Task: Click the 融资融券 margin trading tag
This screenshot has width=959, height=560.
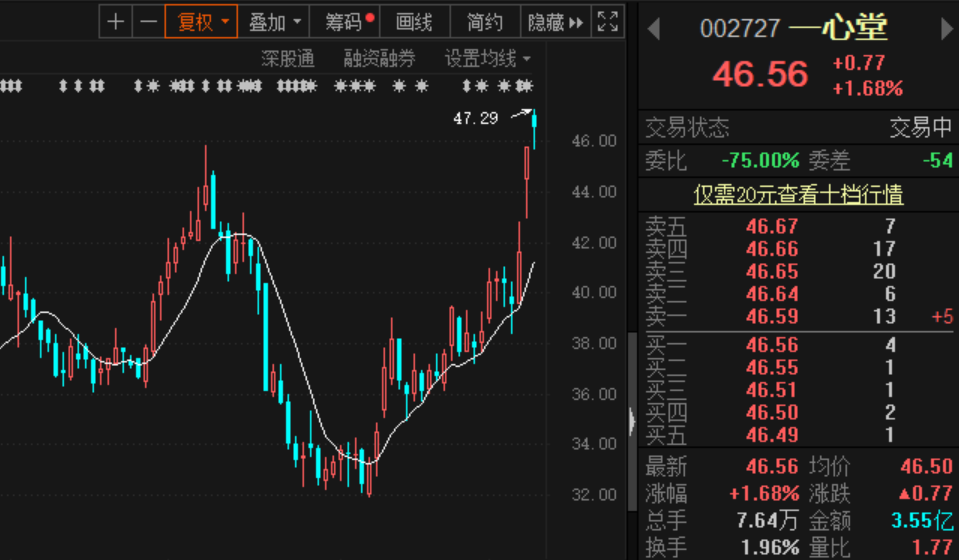Action: [379, 59]
